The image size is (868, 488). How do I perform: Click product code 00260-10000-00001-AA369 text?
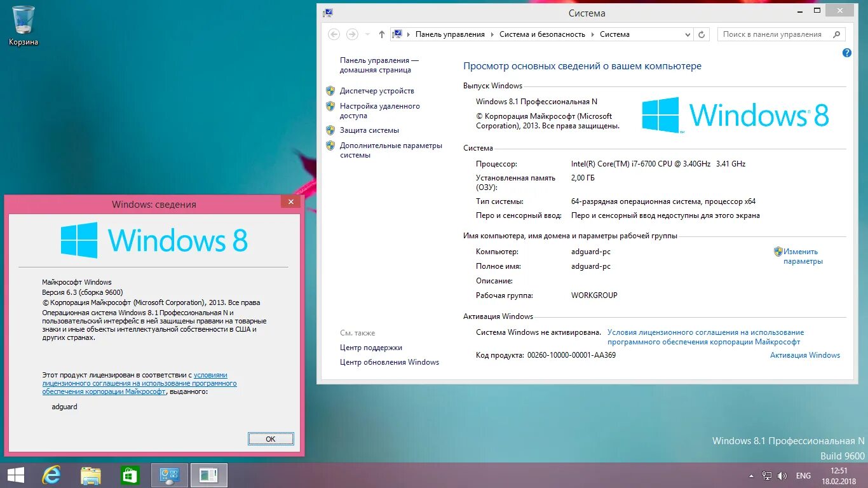pyautogui.click(x=571, y=355)
